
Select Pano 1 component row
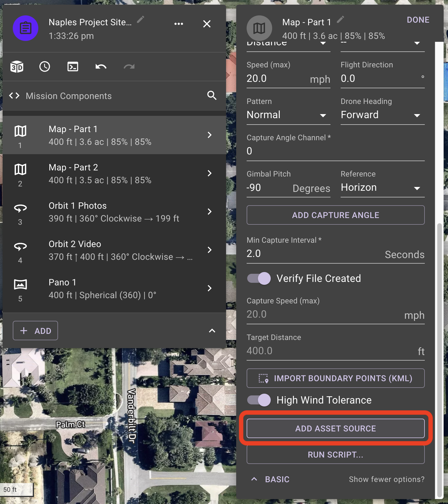114,288
